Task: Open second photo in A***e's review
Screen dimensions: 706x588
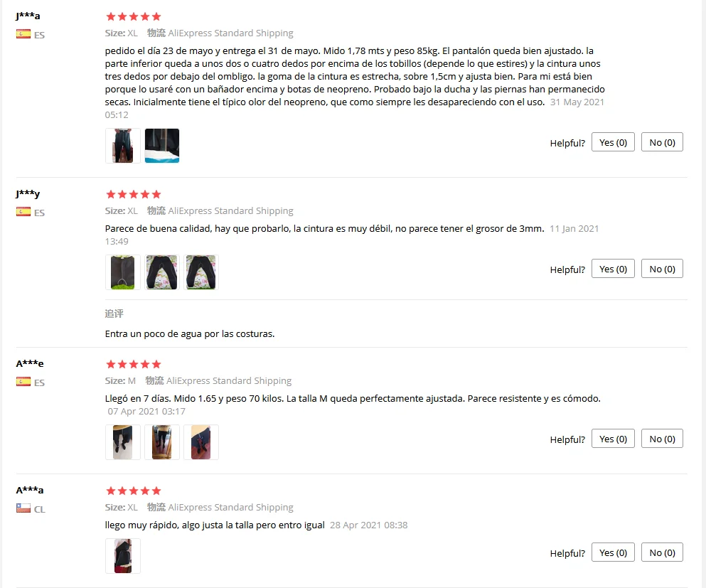Action: [162, 442]
